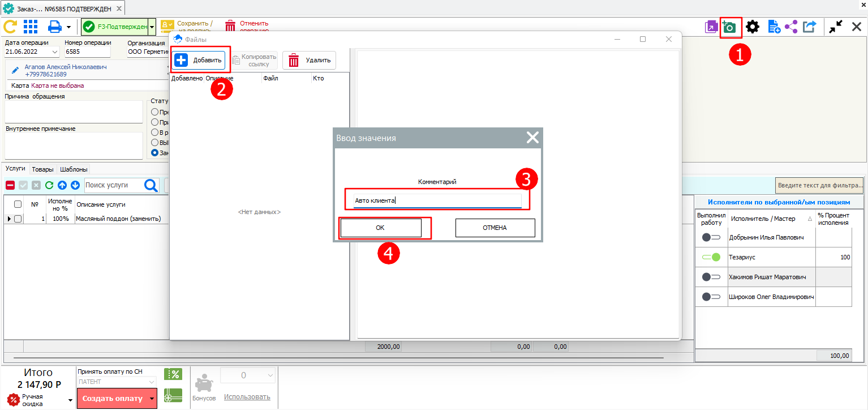The height and width of the screenshot is (410, 868).
Task: Open the blue grid menu icon
Action: [31, 27]
